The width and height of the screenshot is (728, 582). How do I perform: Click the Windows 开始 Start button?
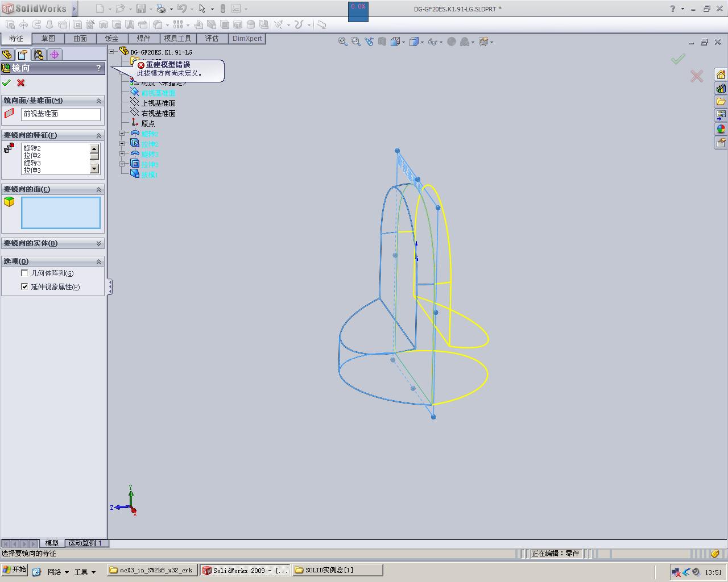point(14,570)
